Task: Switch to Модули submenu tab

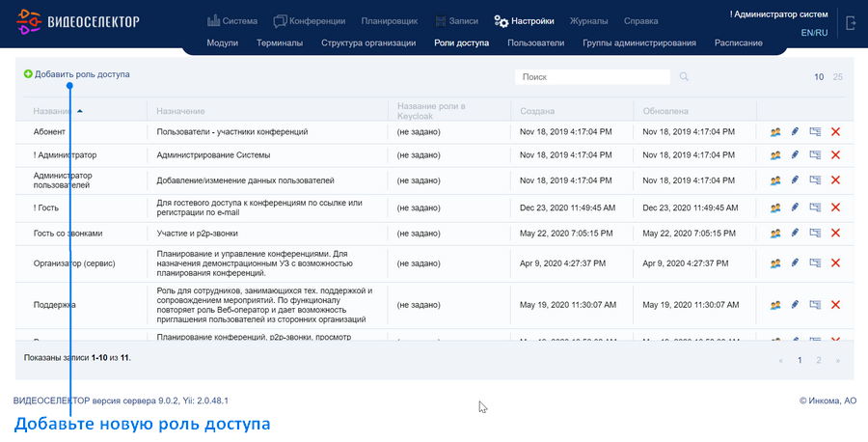Action: [x=222, y=42]
